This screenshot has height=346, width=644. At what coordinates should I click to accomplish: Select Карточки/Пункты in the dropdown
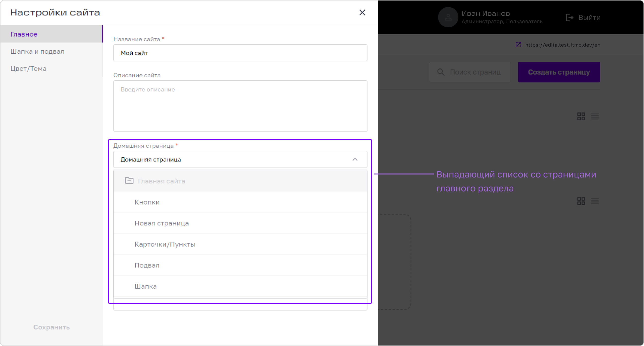(240, 244)
